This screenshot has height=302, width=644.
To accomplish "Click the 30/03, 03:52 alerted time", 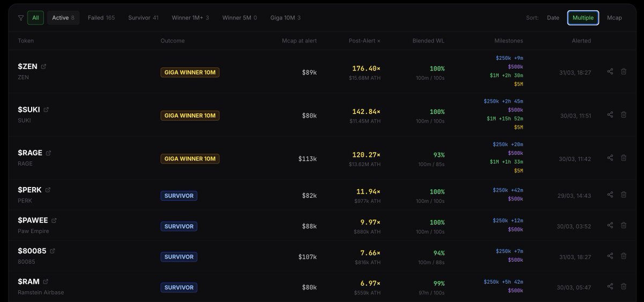I will 574,226.
